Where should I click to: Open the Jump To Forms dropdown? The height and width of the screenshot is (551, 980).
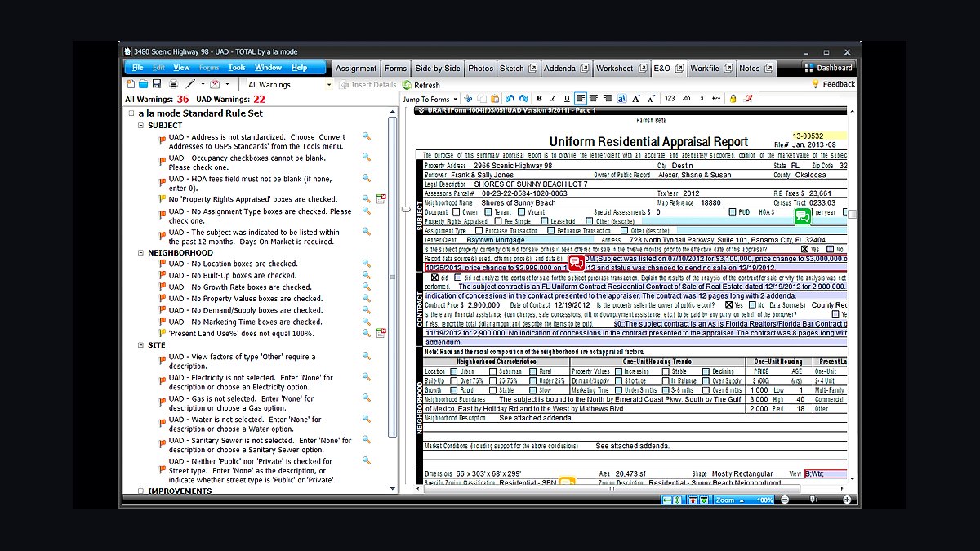click(x=430, y=99)
